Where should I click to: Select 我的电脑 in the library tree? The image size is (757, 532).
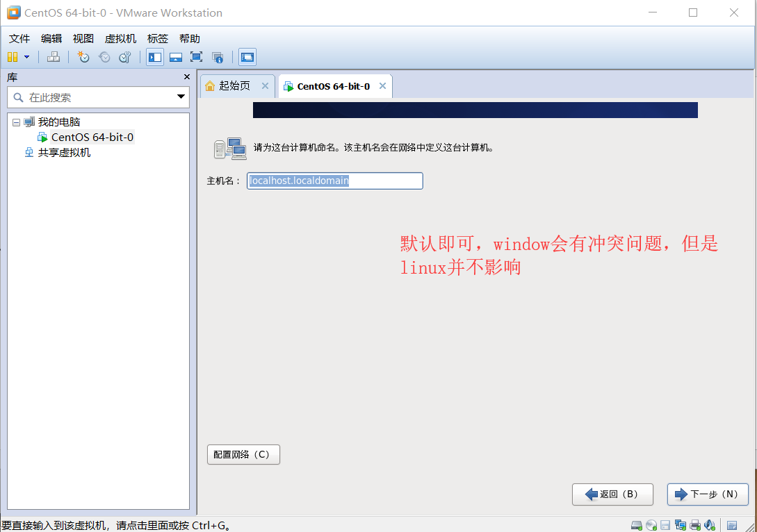pyautogui.click(x=59, y=122)
